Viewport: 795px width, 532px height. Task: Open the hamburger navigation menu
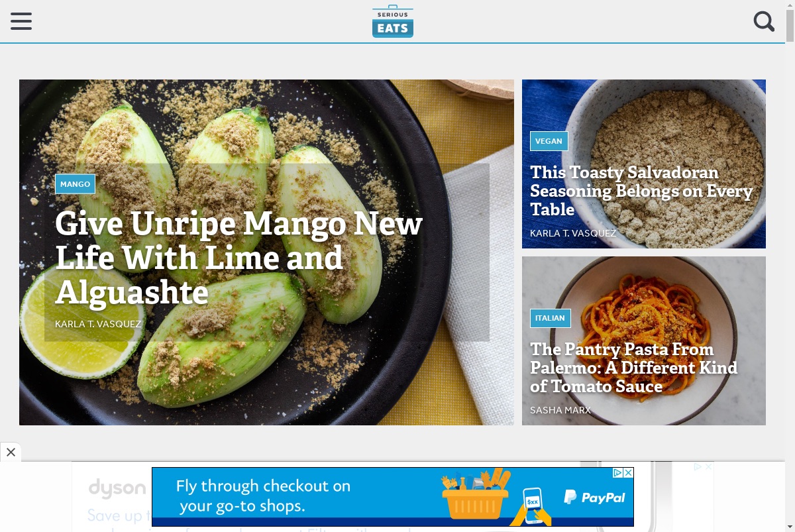(x=21, y=21)
